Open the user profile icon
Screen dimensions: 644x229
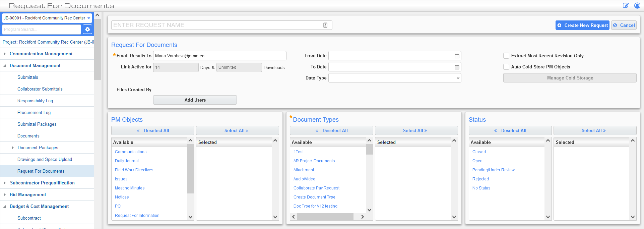pos(637,5)
